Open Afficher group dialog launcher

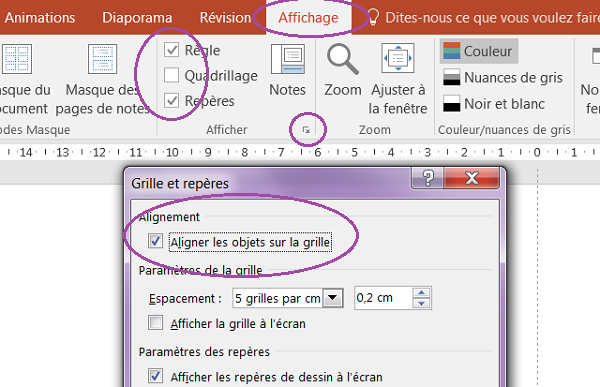click(x=306, y=130)
